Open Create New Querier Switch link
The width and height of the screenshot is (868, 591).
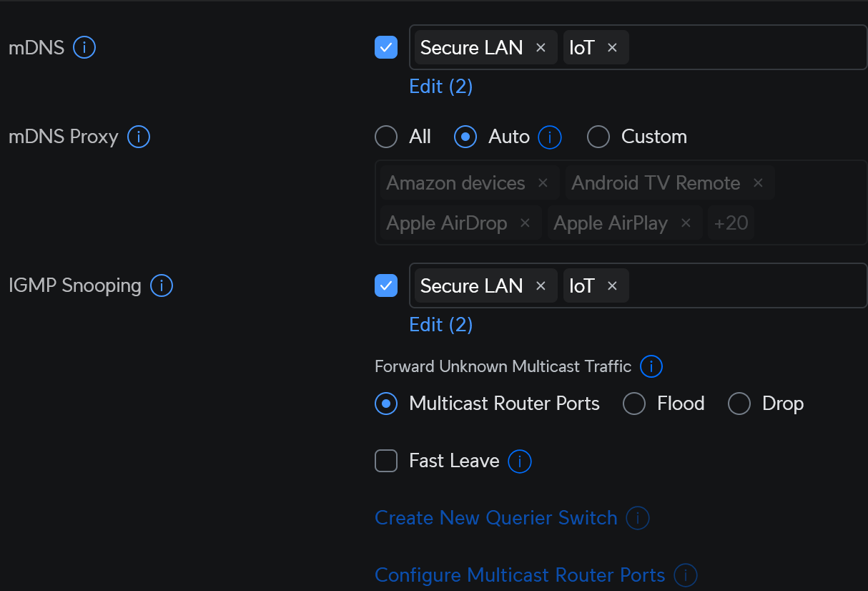coord(495,518)
